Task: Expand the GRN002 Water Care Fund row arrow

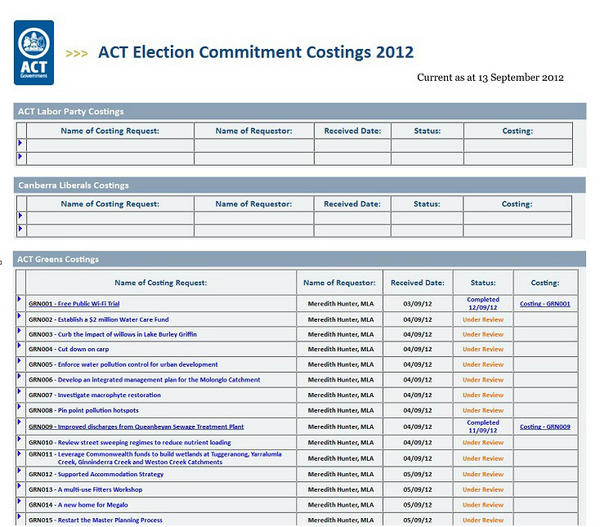Action: tap(20, 315)
